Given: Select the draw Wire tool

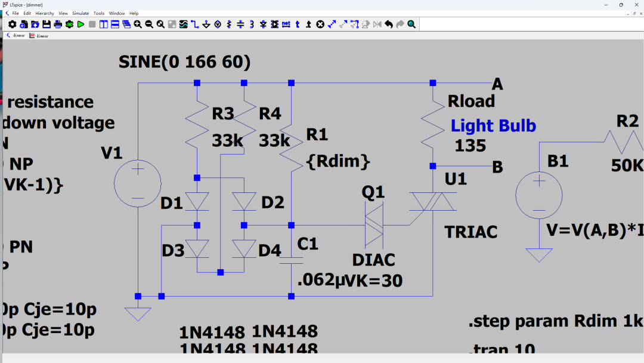Looking at the screenshot, I should 195,24.
